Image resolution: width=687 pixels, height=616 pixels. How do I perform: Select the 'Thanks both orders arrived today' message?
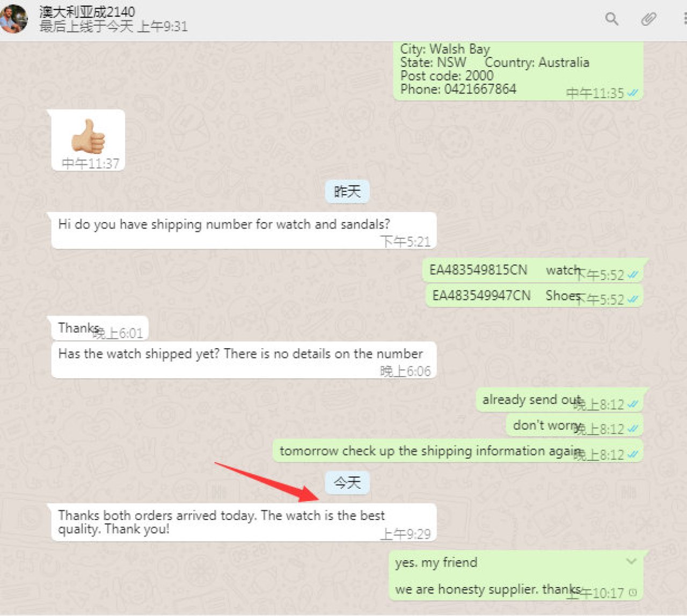point(244,523)
